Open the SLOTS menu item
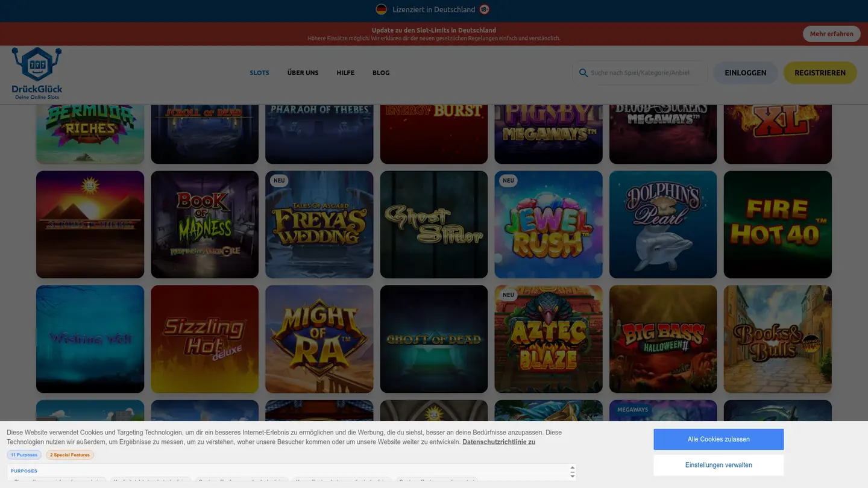Image resolution: width=868 pixels, height=488 pixels. click(259, 73)
